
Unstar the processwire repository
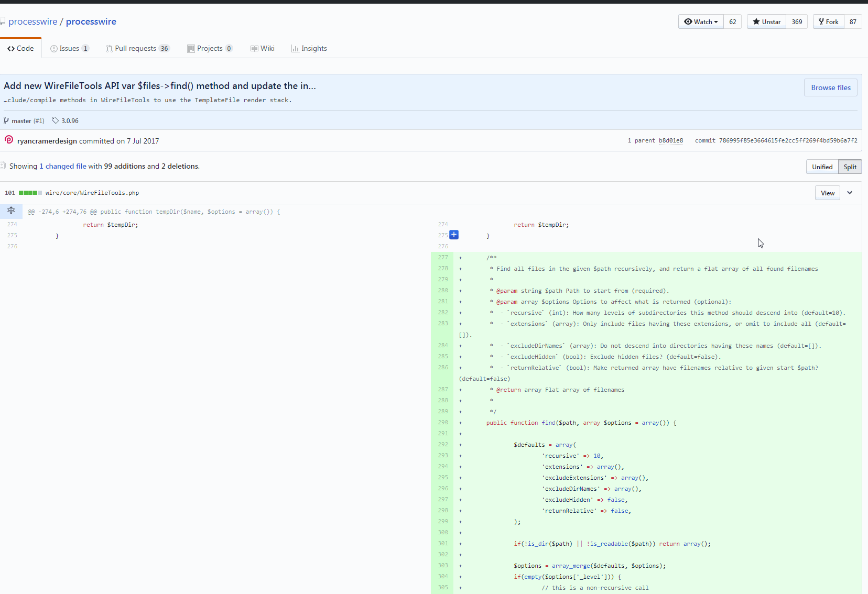(x=767, y=21)
